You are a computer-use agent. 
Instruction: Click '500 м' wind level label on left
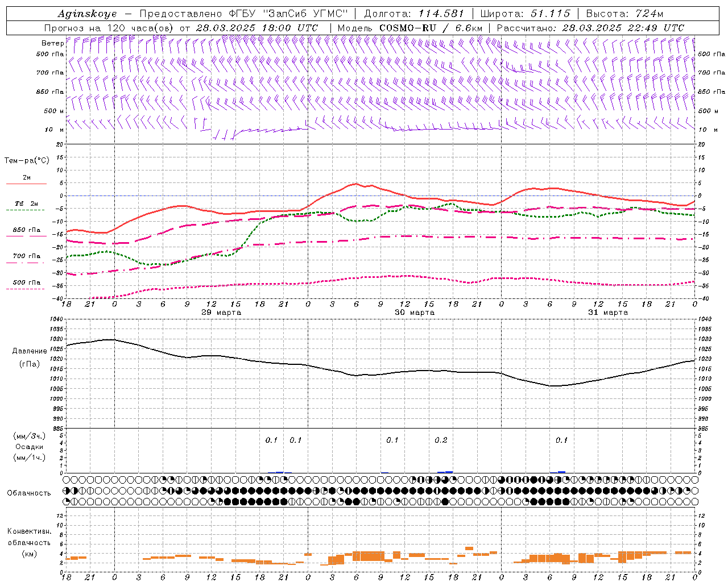[x=54, y=111]
